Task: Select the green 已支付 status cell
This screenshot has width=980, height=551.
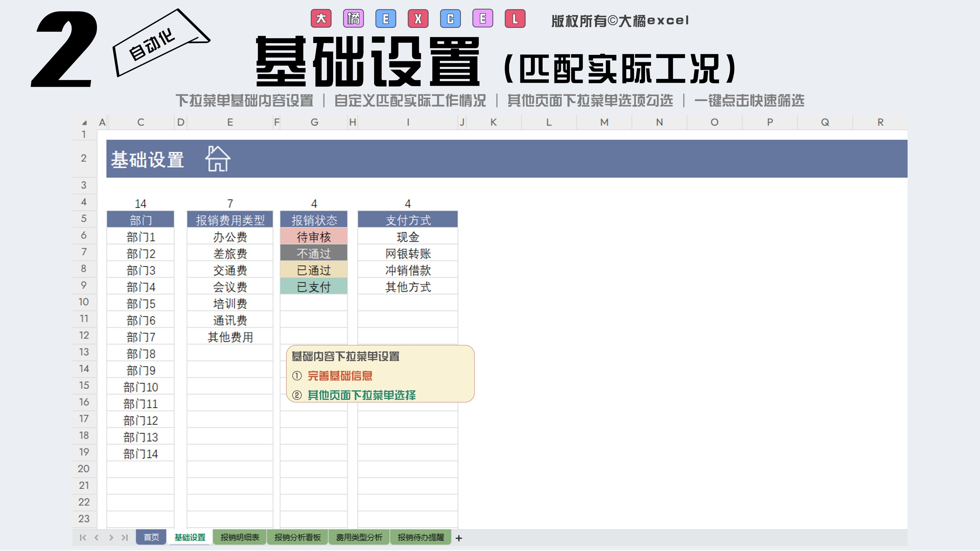Action: pyautogui.click(x=314, y=287)
